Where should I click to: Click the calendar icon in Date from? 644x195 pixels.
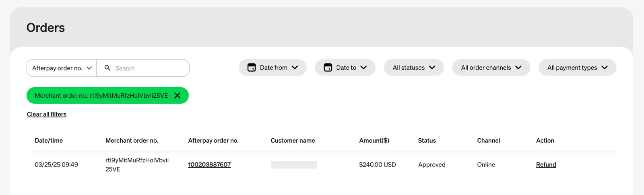coord(252,68)
